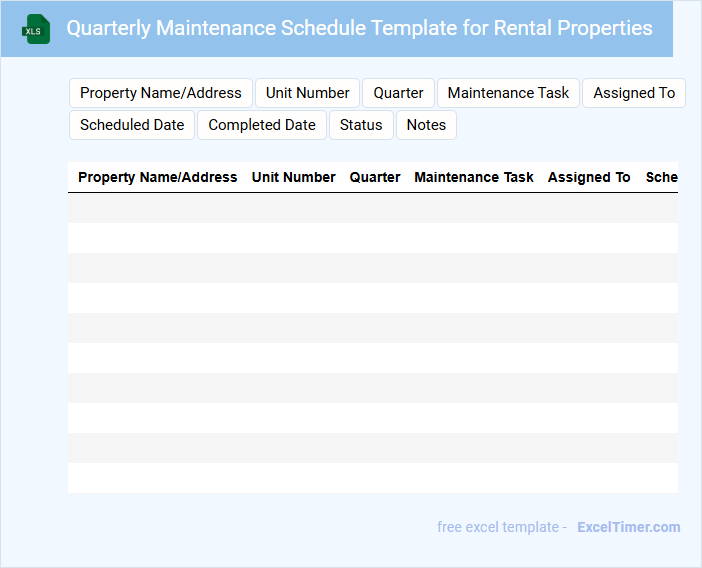Select the Unit Number tag
This screenshot has width=702, height=568.
[x=308, y=93]
